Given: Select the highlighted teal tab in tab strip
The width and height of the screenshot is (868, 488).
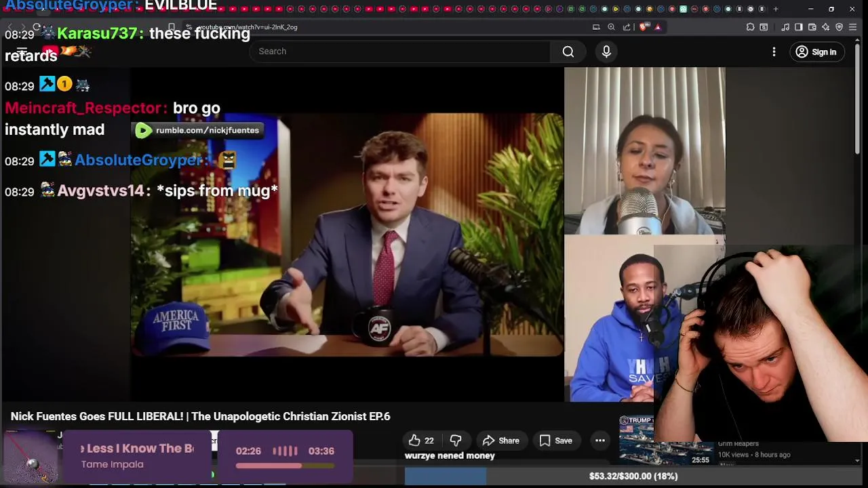Looking at the screenshot, I should [684, 9].
